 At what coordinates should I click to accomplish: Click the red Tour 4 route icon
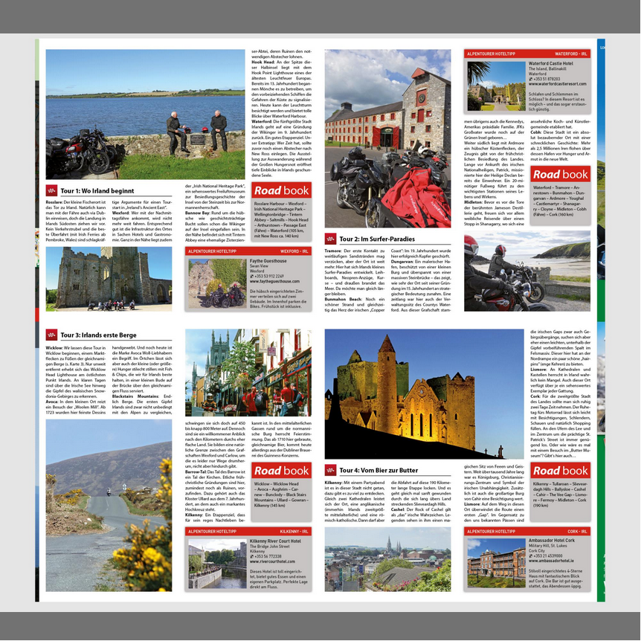[x=330, y=470]
